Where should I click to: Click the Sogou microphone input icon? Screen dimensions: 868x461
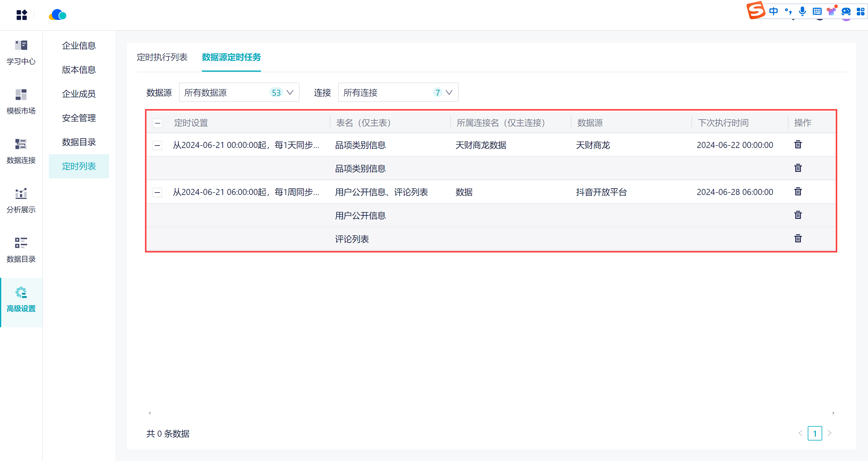[802, 11]
